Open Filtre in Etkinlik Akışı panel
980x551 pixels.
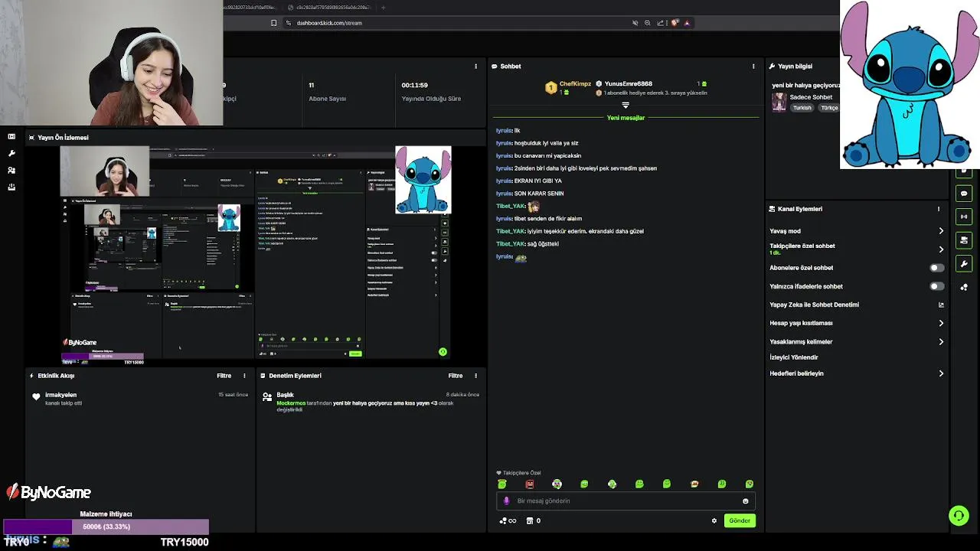pyautogui.click(x=224, y=376)
